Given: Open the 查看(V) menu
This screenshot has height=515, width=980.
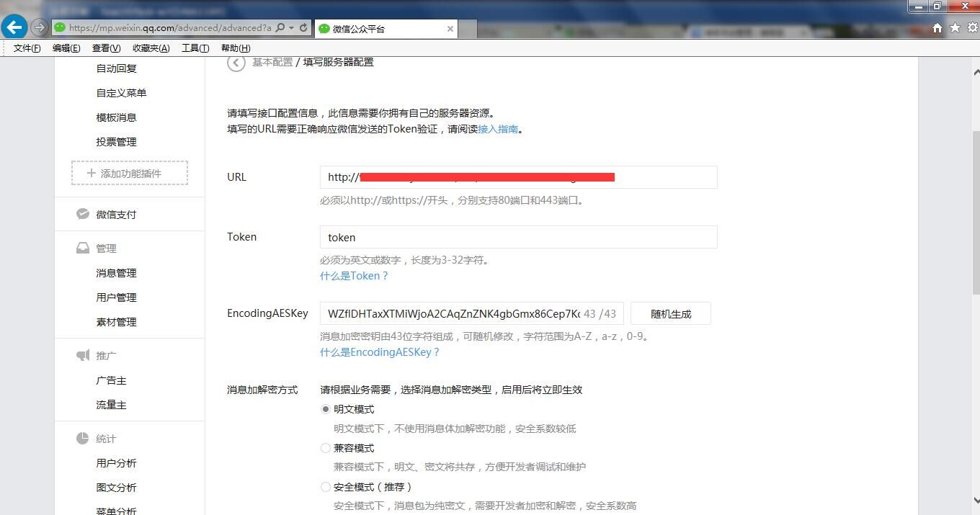Looking at the screenshot, I should 106,48.
